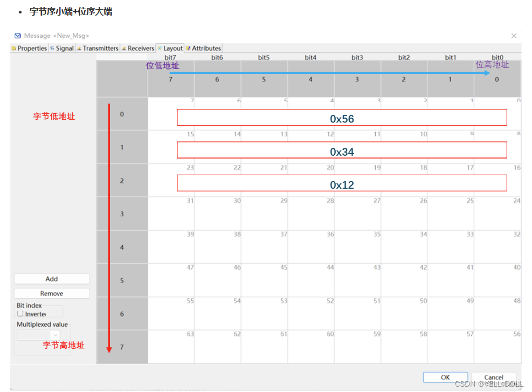532x392 pixels.
Task: Toggle the Bit index Inverted checkbox
Action: [20, 314]
